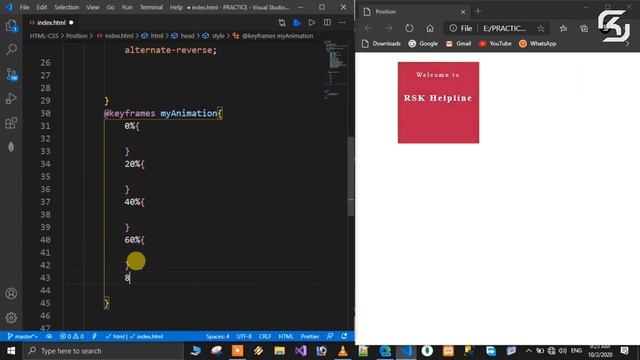
Task: Open the More Actions ellipsis in editor
Action: point(342,22)
